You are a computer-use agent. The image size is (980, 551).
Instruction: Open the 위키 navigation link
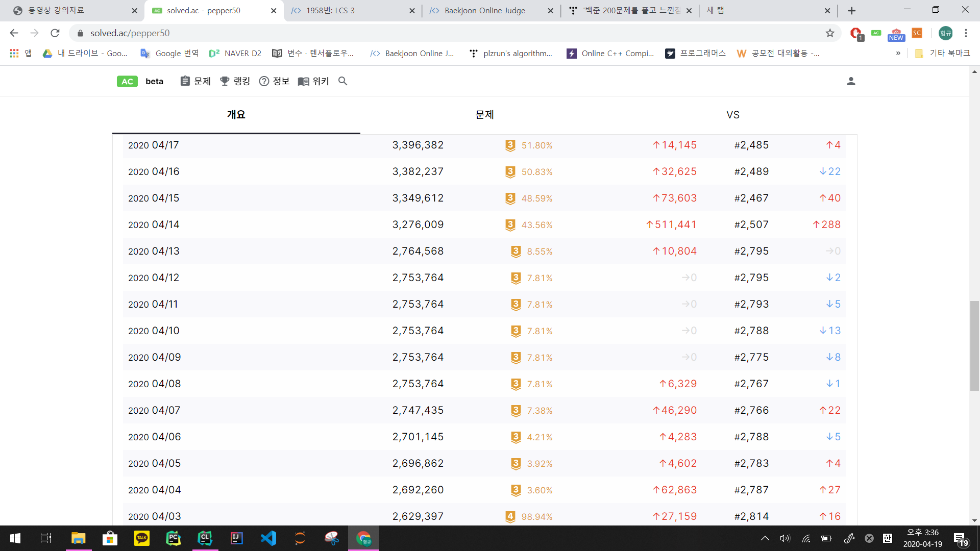313,81
